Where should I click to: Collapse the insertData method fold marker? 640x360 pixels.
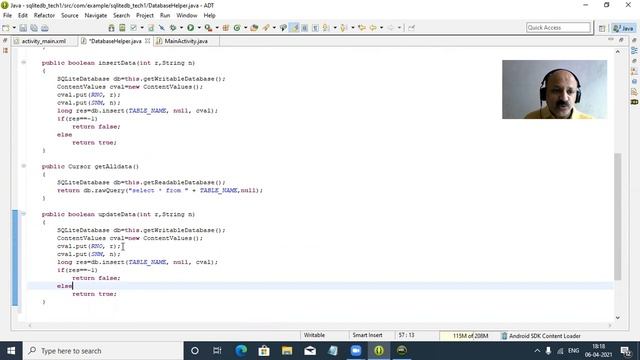(24, 62)
